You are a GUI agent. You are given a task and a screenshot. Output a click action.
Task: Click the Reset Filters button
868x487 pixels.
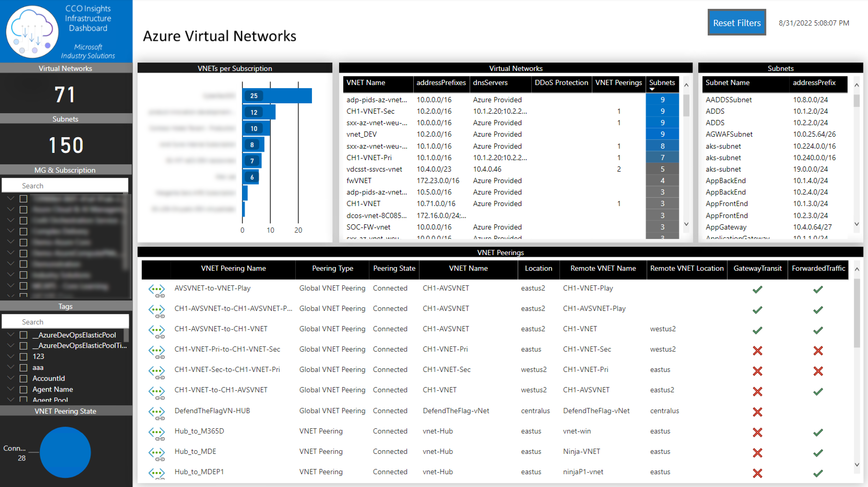tap(737, 23)
